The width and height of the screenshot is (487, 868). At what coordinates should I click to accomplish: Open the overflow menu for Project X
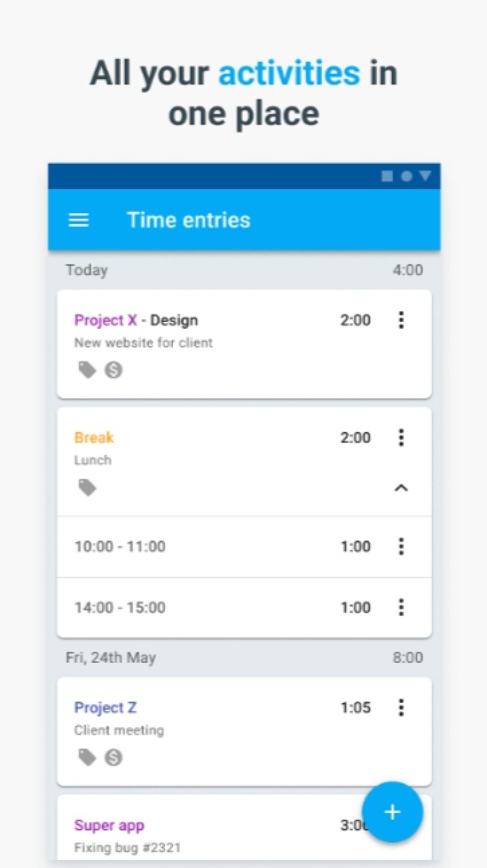[x=401, y=320]
